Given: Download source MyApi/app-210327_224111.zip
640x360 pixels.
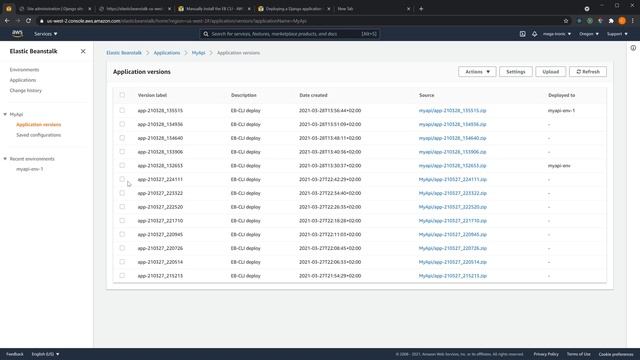Looking at the screenshot, I should 453,180.
